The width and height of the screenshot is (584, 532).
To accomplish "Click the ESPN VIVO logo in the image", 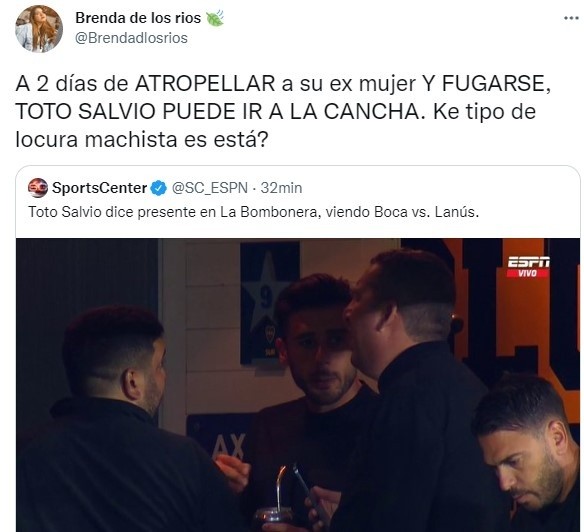I will [528, 267].
